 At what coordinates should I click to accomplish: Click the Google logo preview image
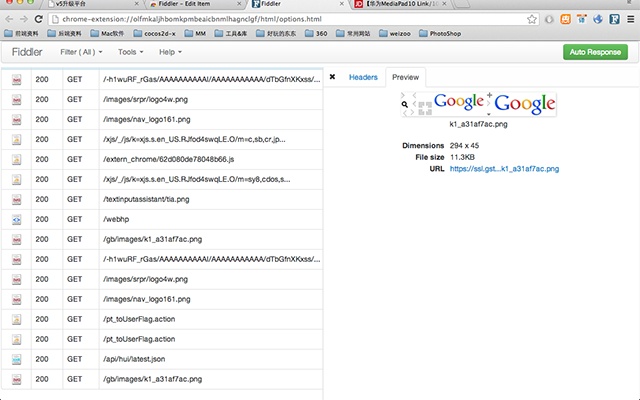[x=478, y=104]
